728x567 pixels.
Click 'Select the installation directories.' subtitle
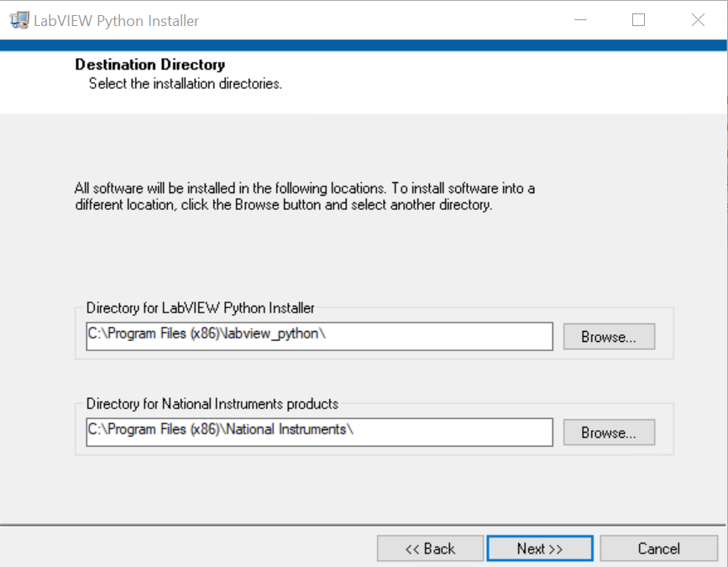click(186, 84)
